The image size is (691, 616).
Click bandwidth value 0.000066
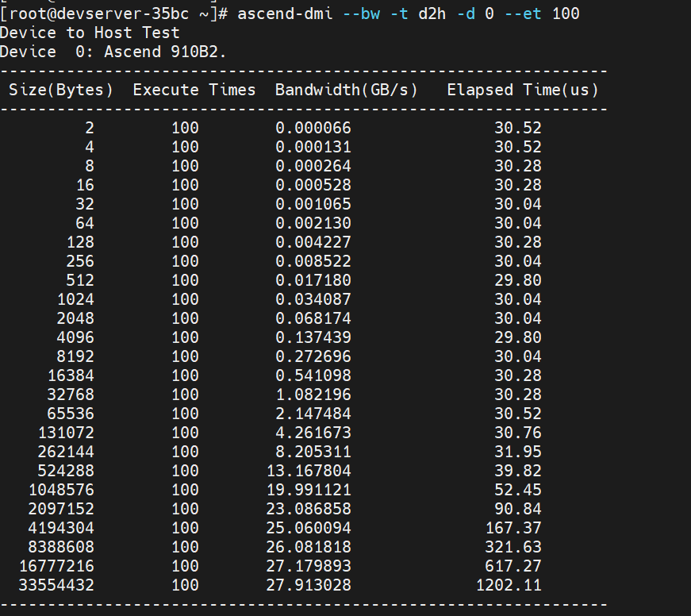[313, 128]
